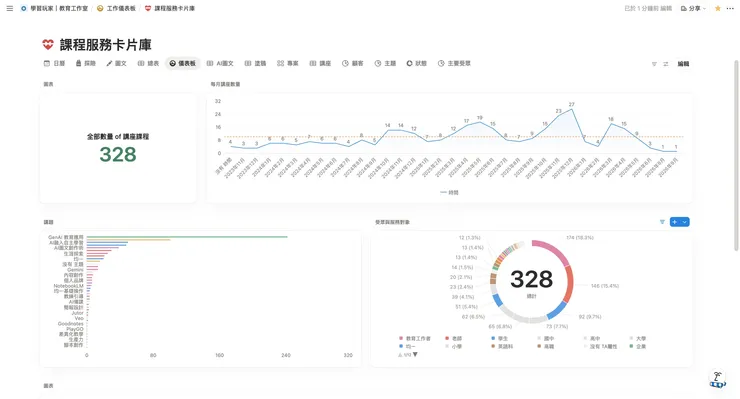
Task: Switch to the 主題 view tab
Action: pos(385,63)
